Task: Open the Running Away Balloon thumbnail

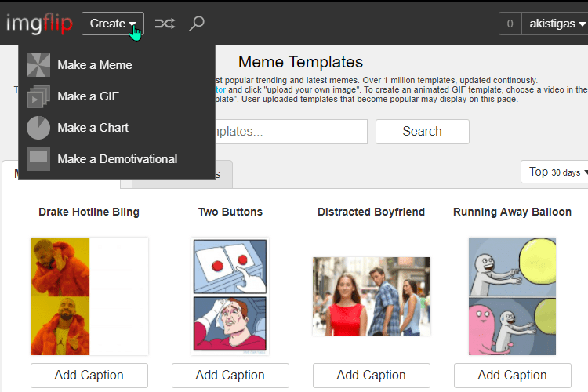Action: point(512,296)
